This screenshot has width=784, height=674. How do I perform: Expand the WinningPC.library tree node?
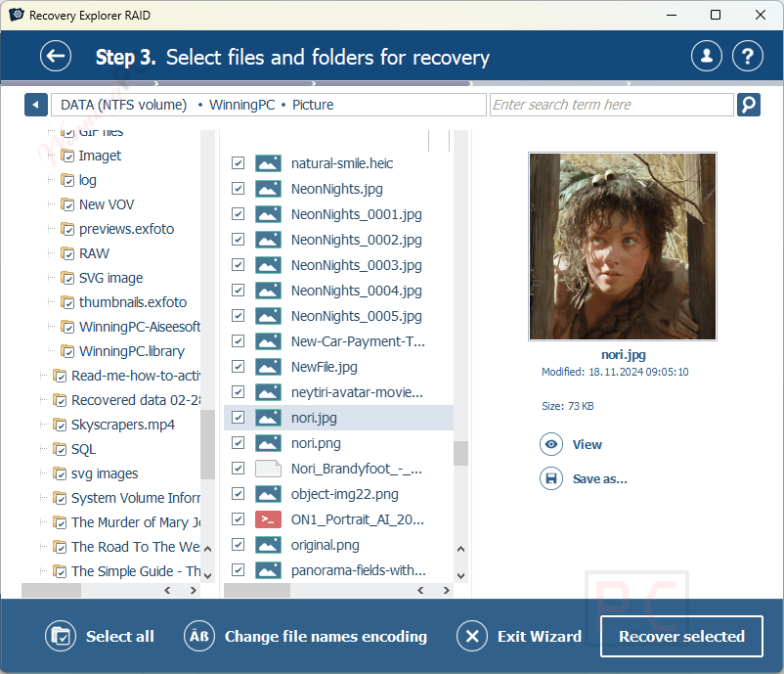(51, 351)
